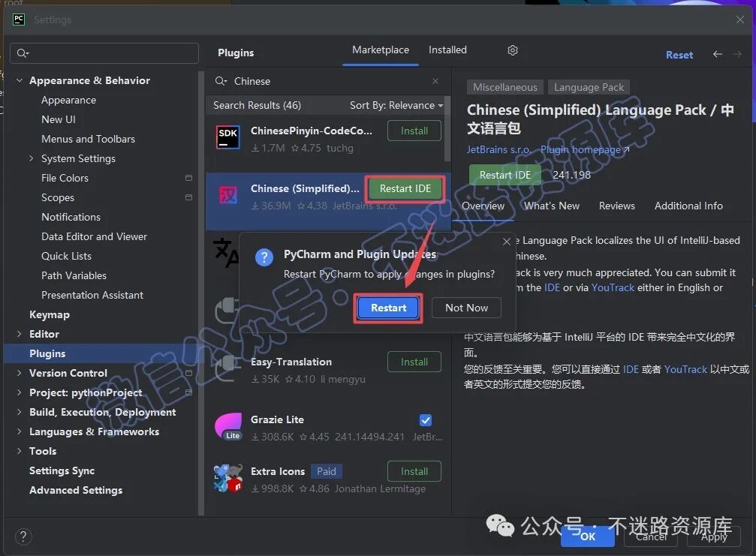This screenshot has width=756, height=556.
Task: Open Keymap settings
Action: tap(50, 314)
